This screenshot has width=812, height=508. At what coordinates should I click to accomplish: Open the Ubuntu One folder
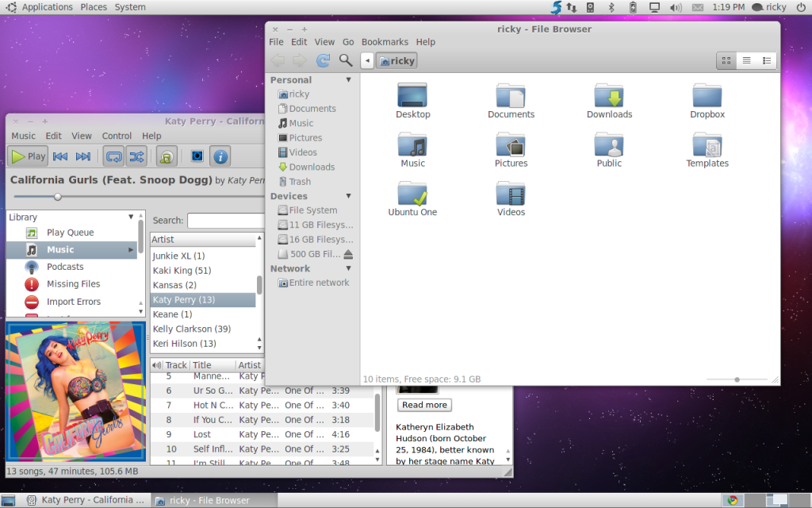coord(412,198)
